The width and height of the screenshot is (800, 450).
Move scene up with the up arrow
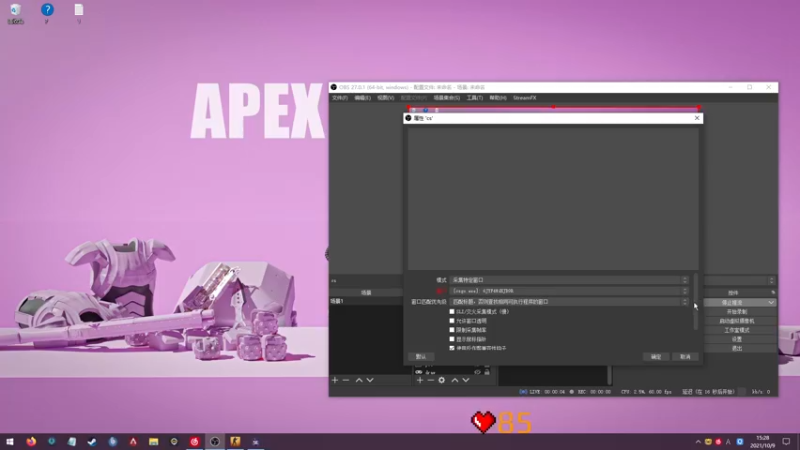359,380
